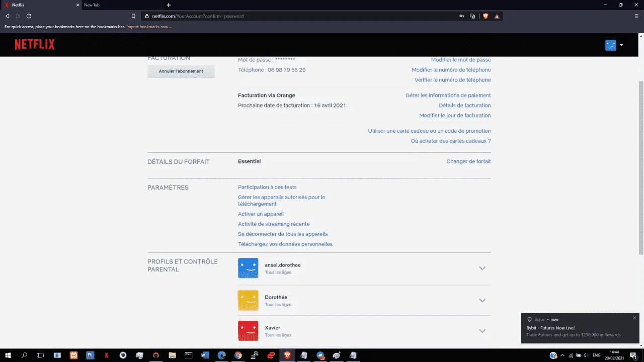Click the Netflix logo

tap(35, 45)
